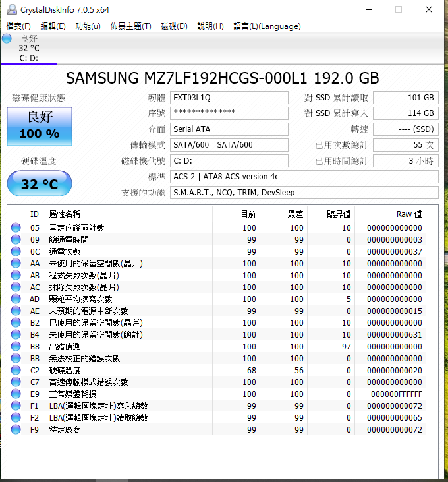Click the 良好 100 % health status button
This screenshot has width=448, height=482.
point(39,125)
